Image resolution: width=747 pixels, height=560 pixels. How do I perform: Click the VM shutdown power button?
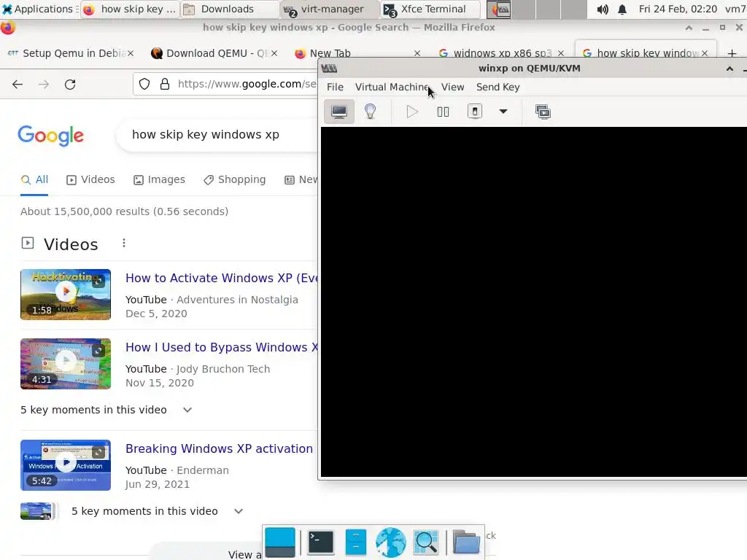(x=474, y=112)
